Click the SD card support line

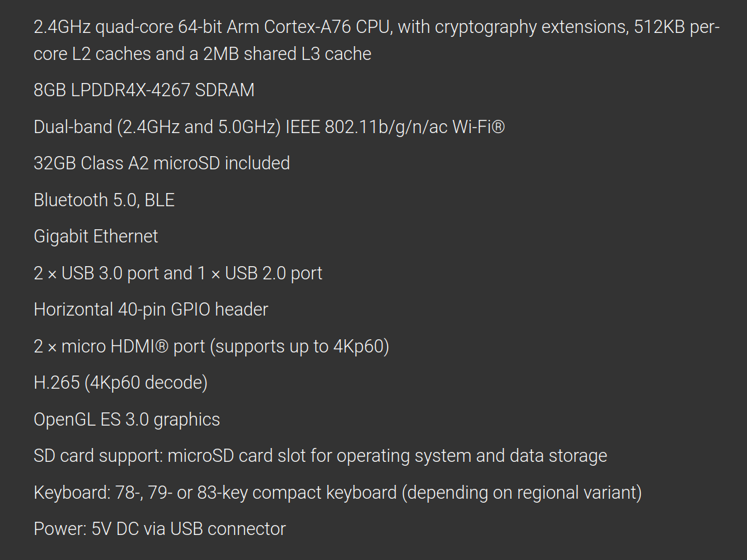coord(320,456)
